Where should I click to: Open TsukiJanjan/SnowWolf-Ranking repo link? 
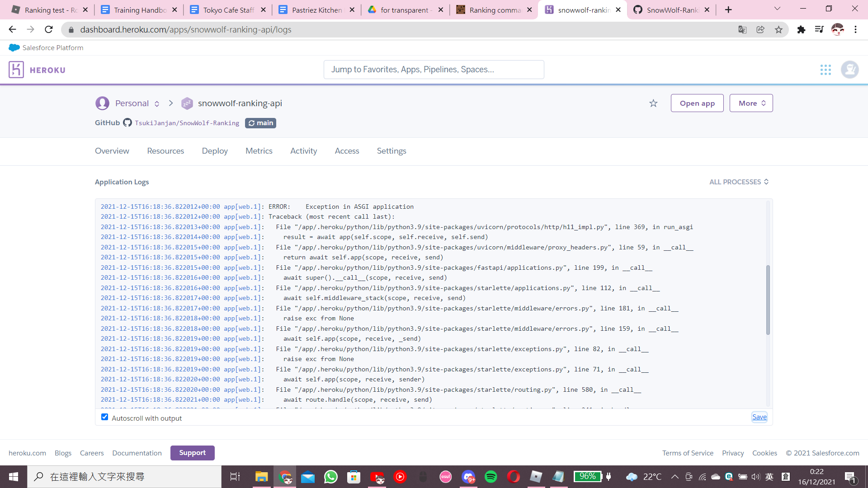(187, 123)
